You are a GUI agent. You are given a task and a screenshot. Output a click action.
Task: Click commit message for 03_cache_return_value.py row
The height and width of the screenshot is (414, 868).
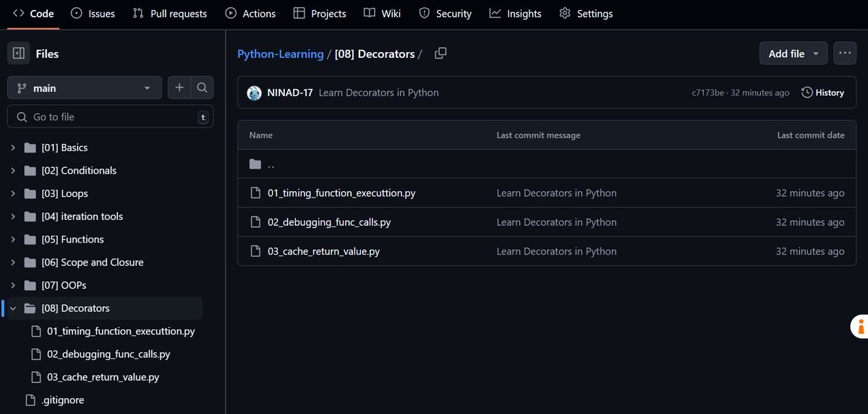coord(557,251)
